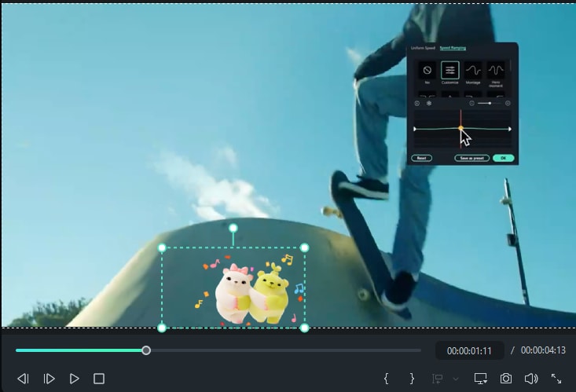Image resolution: width=576 pixels, height=392 pixels.
Task: Click the top-right sticker resize handle
Action: 304,247
